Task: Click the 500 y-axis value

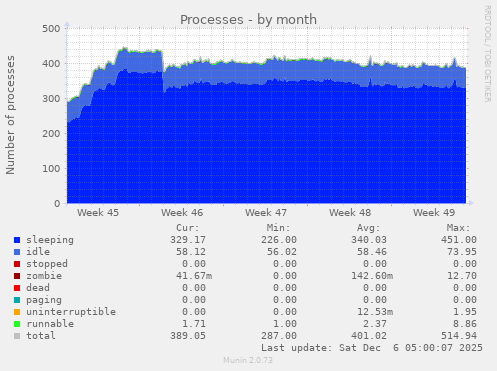Action: pos(51,29)
